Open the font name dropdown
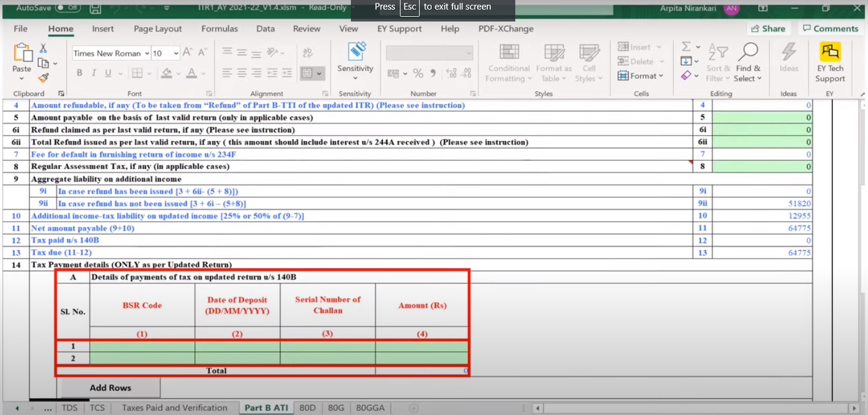Viewport: 868px width, 415px height. point(146,54)
